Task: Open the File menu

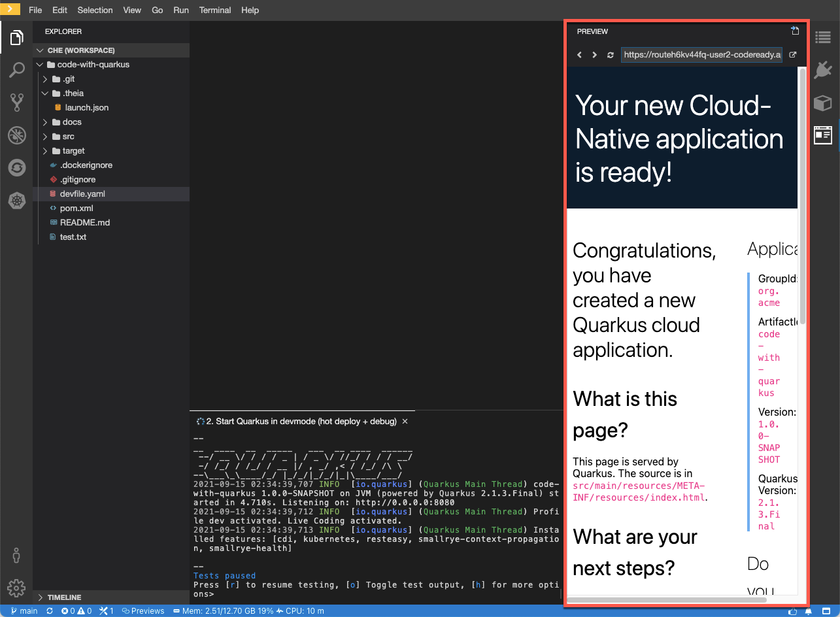Action: tap(35, 10)
